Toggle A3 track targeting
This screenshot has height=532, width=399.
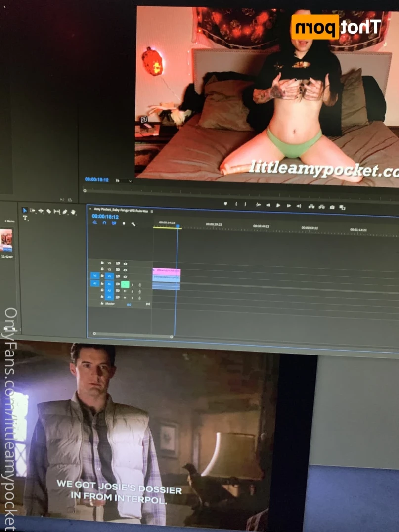point(109,297)
